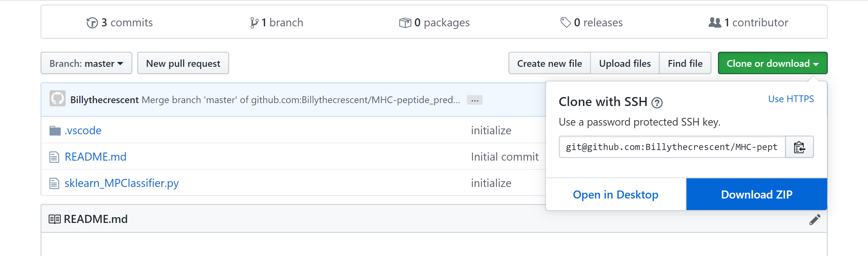
Task: Open the 3 commits history link
Action: [x=120, y=22]
